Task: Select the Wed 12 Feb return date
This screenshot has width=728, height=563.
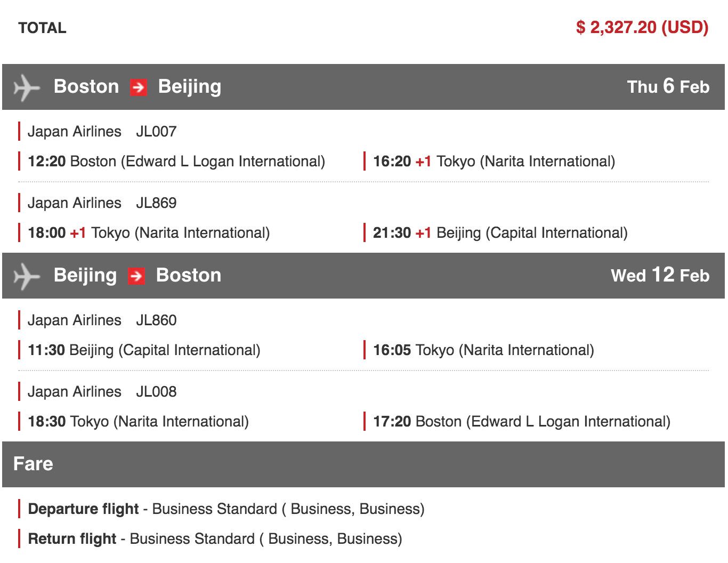Action: pyautogui.click(x=660, y=275)
